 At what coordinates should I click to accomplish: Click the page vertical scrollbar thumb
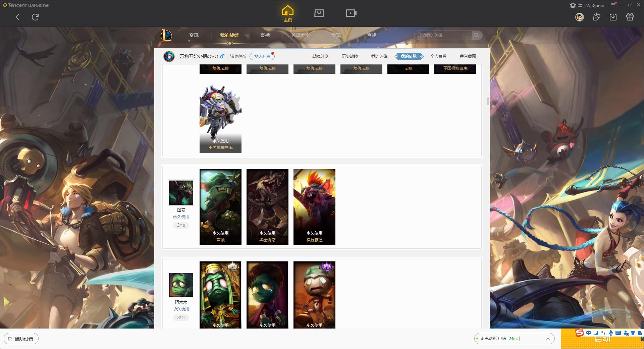488,101
